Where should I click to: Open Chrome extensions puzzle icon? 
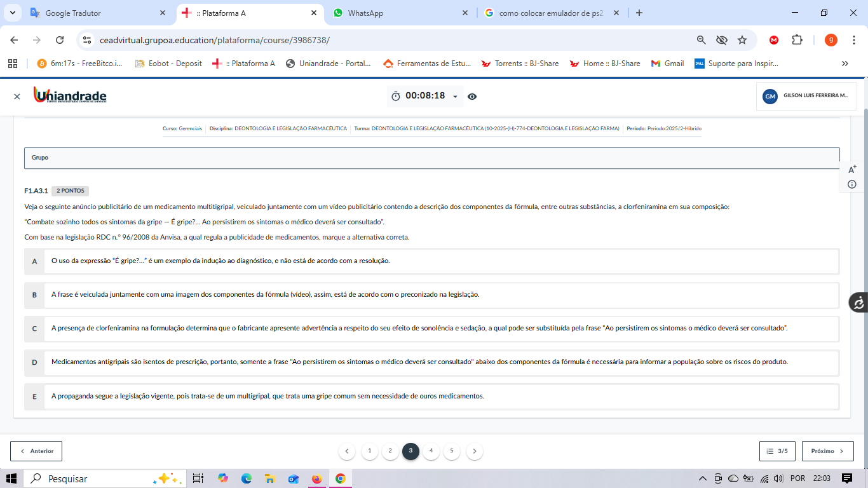pos(797,40)
